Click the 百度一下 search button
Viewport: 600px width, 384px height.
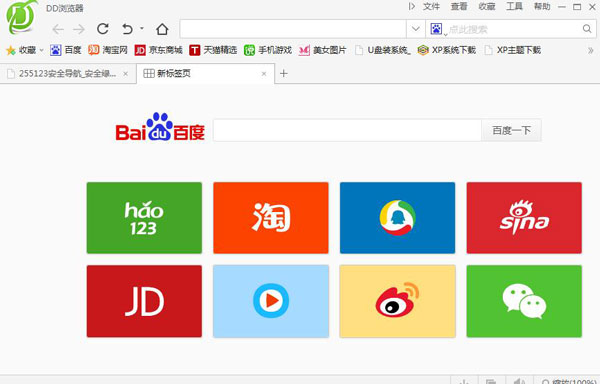511,130
